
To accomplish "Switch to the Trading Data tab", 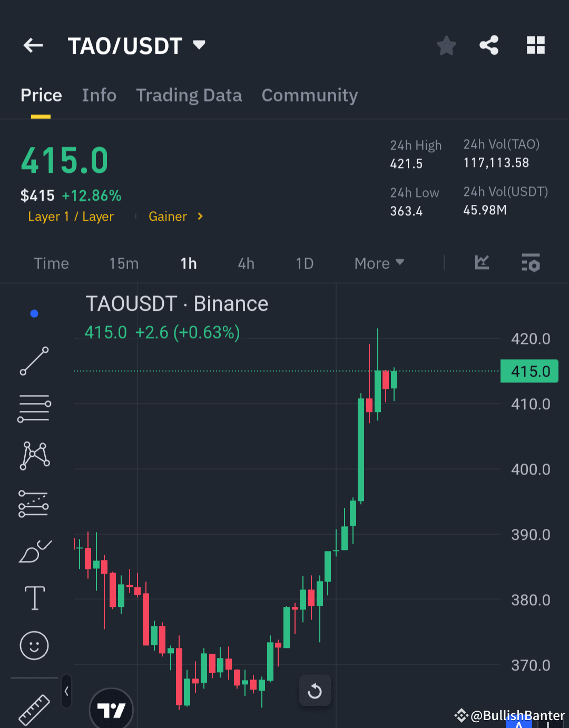I will tap(189, 95).
